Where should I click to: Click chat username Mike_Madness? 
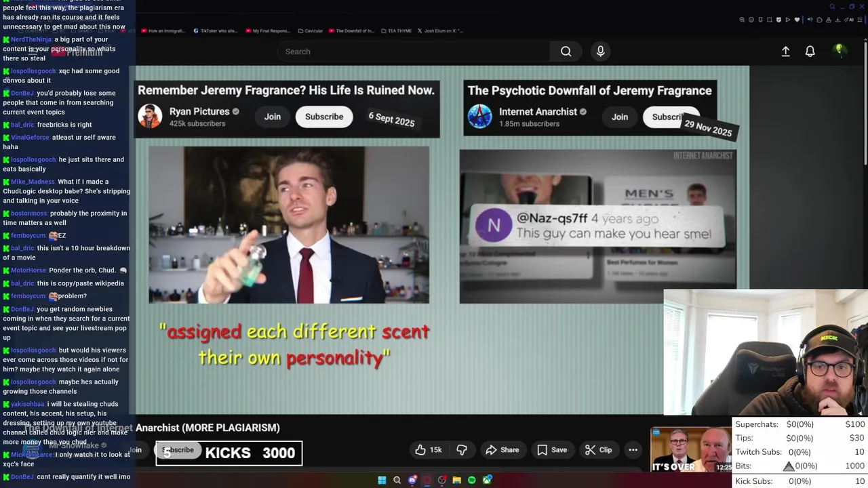[33, 182]
